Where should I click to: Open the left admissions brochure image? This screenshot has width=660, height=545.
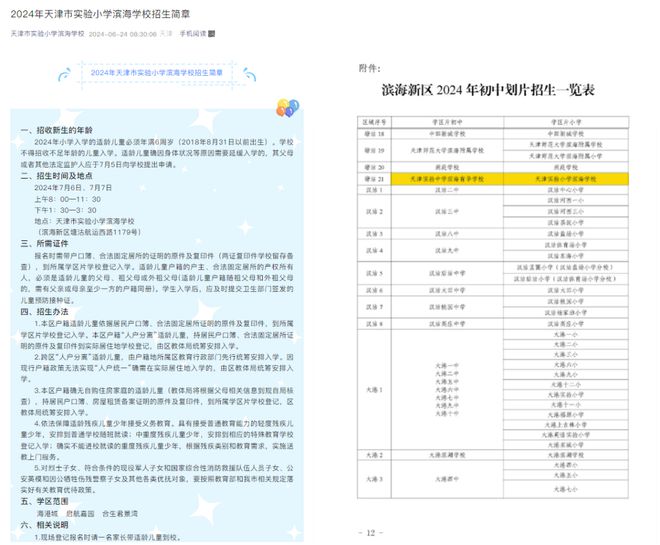tap(157, 324)
